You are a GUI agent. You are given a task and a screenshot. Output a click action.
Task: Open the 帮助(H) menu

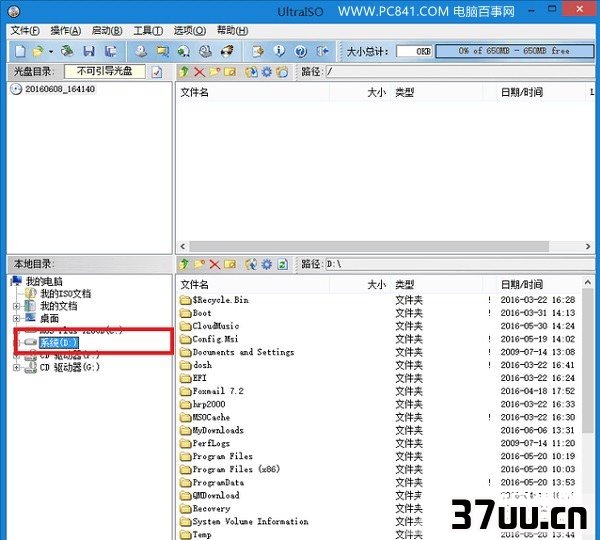pos(232,31)
